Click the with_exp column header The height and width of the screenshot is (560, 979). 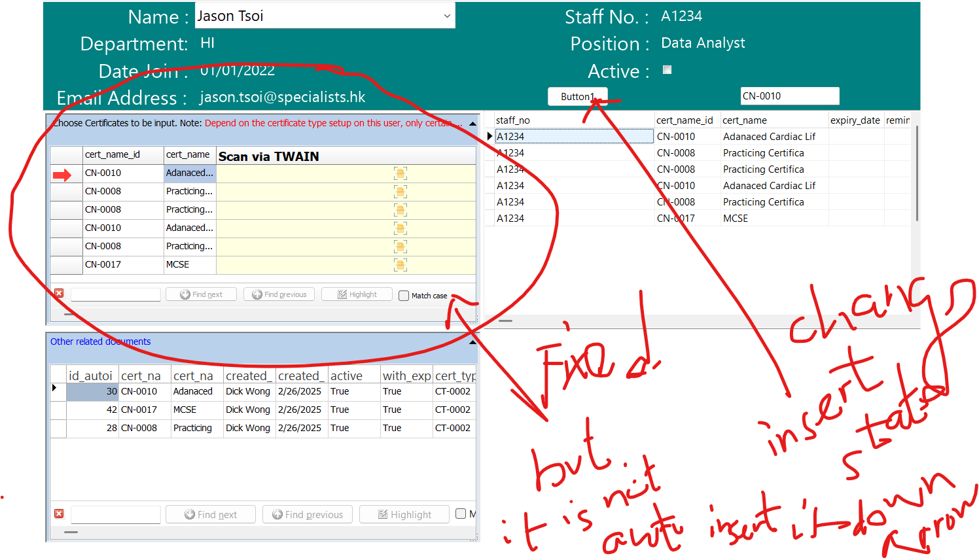(x=406, y=376)
